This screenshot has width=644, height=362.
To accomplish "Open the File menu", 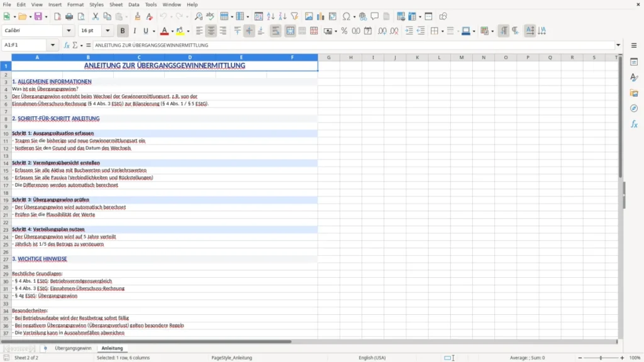I will tap(7, 4).
